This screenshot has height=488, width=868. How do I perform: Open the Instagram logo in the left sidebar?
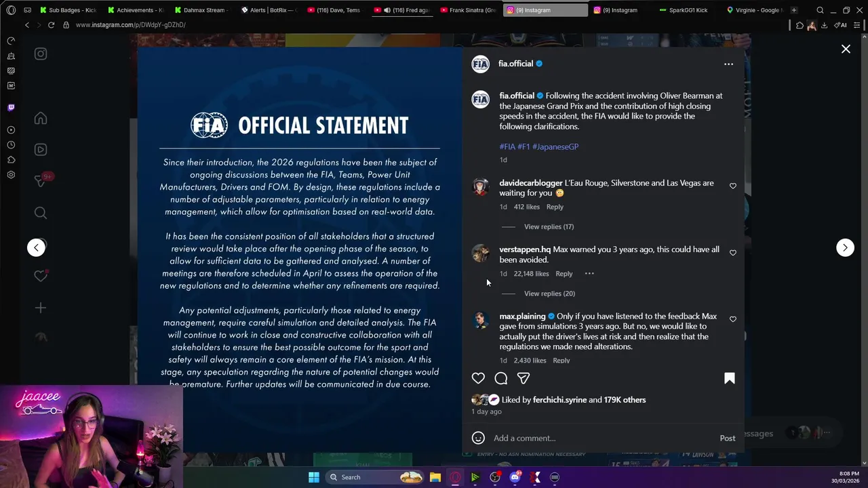click(x=41, y=54)
